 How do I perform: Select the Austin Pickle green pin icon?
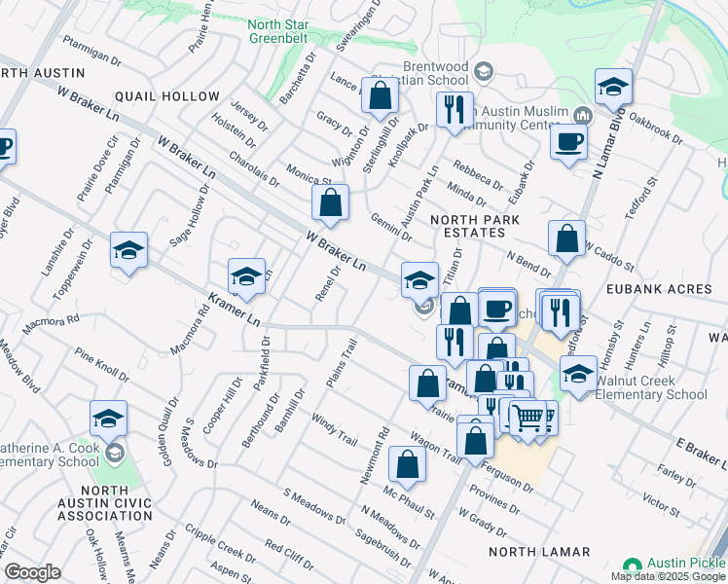click(x=632, y=566)
